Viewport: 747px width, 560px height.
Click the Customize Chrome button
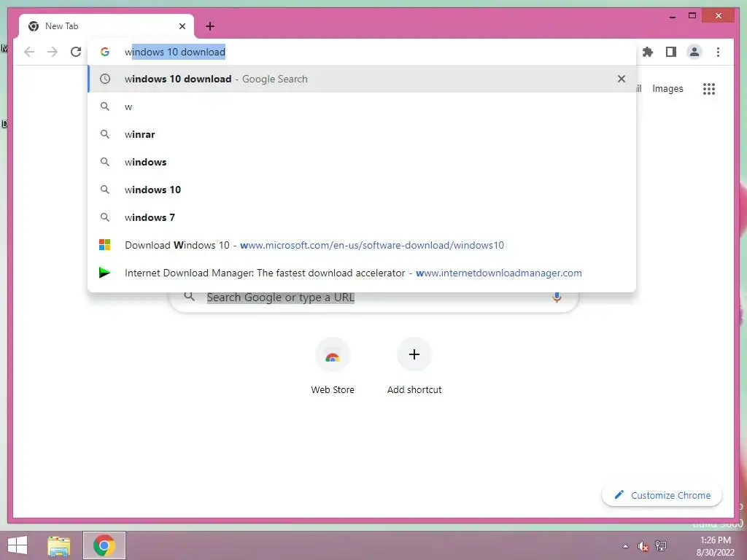(x=662, y=495)
